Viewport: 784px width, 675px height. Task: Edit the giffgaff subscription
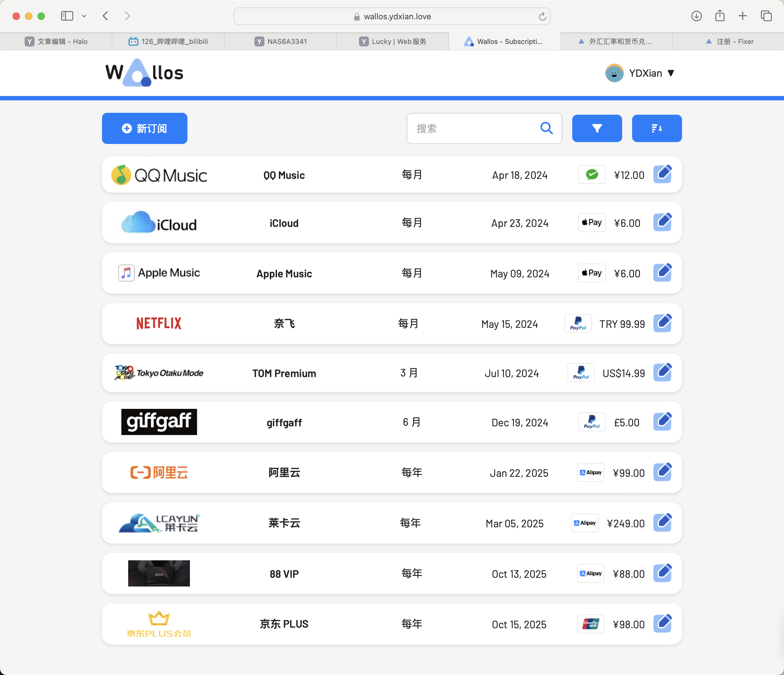662,422
